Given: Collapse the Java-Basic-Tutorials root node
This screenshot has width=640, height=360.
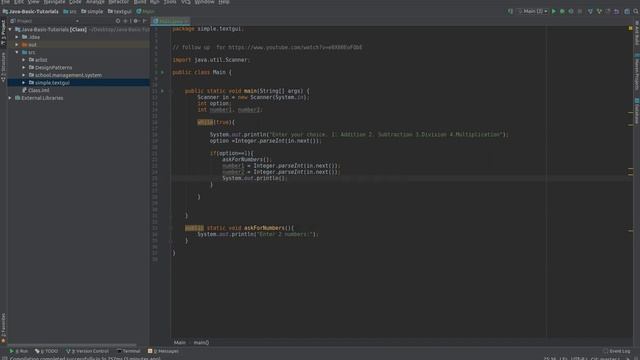Looking at the screenshot, I should [x=10, y=29].
